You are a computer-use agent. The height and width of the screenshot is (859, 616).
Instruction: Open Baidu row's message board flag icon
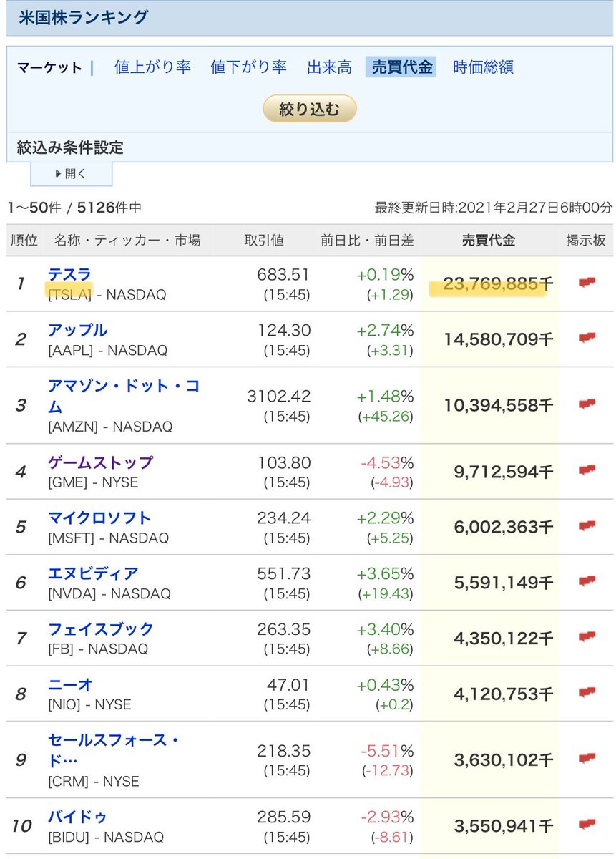587,824
